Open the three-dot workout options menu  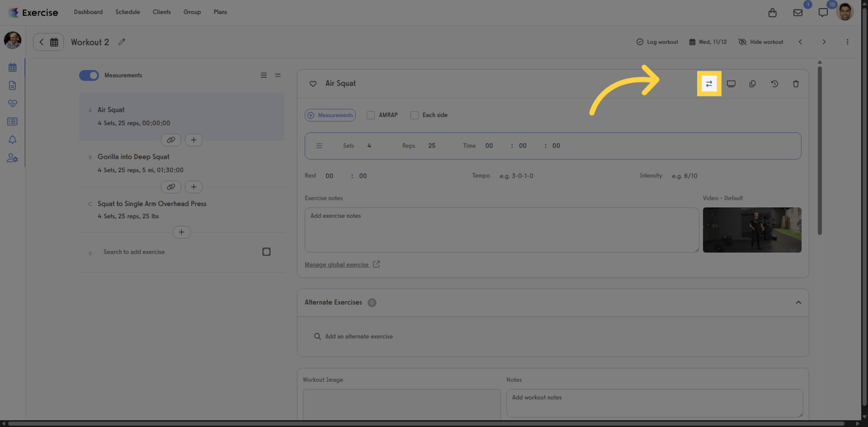[x=847, y=41]
